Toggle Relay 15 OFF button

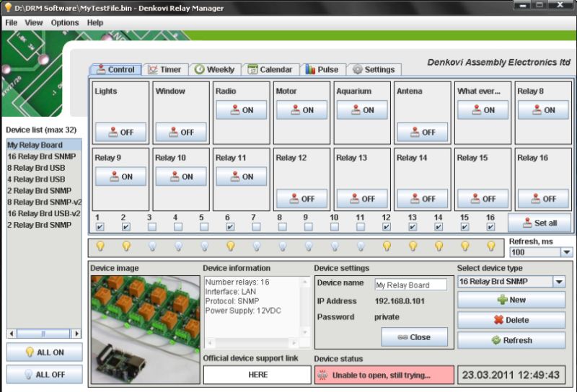[x=483, y=199]
